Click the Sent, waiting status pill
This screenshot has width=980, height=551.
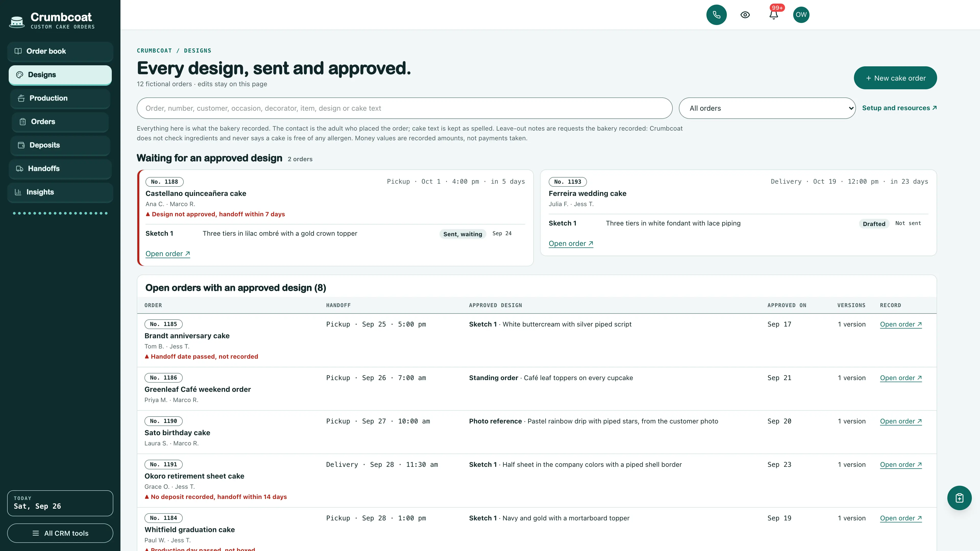tap(463, 234)
